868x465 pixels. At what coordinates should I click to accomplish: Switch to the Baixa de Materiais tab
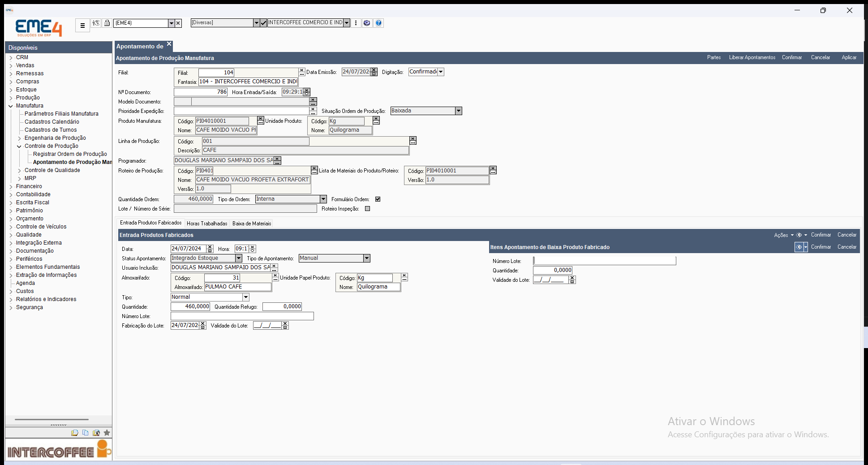[x=252, y=223]
